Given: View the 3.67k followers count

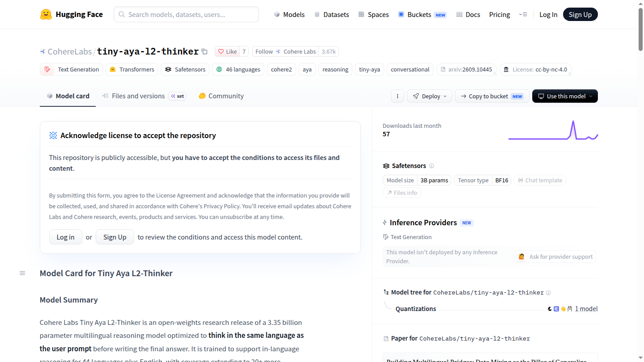Looking at the screenshot, I should point(329,51).
